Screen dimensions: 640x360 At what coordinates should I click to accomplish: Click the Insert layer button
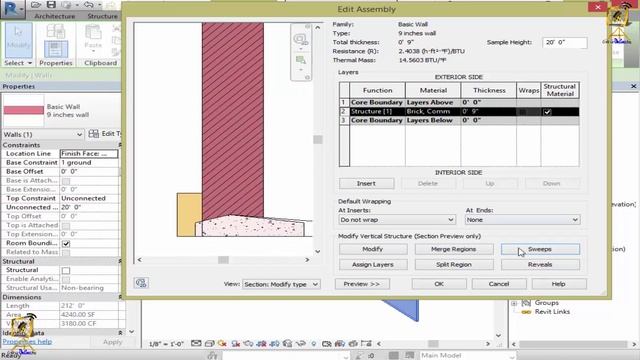pos(367,184)
